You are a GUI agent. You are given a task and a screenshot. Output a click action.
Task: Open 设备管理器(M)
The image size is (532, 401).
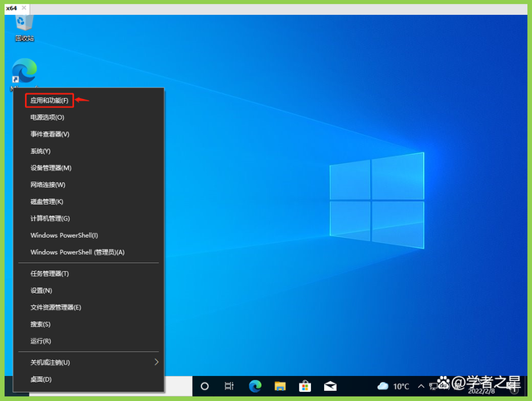tap(88, 168)
